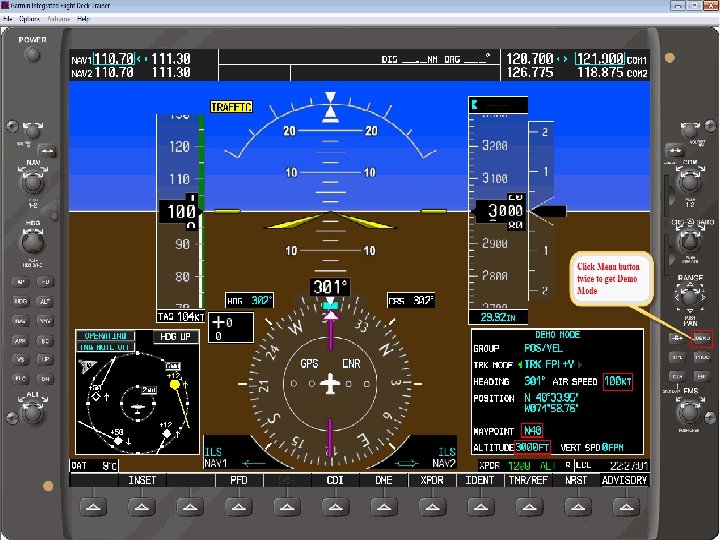Image resolution: width=720 pixels, height=540 pixels.
Task: Click the yellow TRAFFIC annunciation
Action: tap(231, 107)
